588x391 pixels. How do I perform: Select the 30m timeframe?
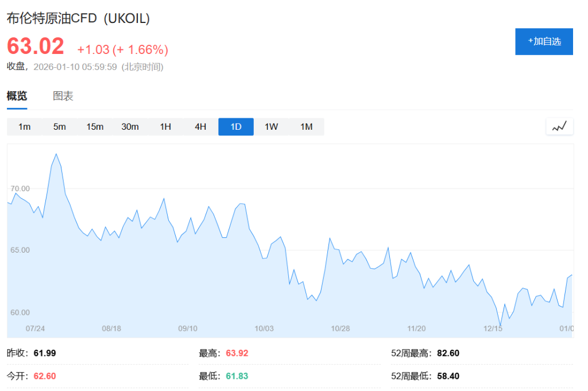[x=130, y=126]
